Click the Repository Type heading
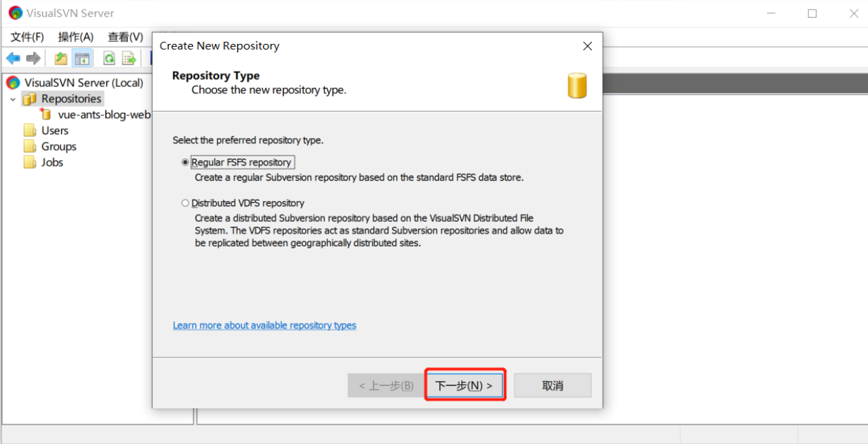Image resolution: width=868 pixels, height=444 pixels. [x=216, y=75]
